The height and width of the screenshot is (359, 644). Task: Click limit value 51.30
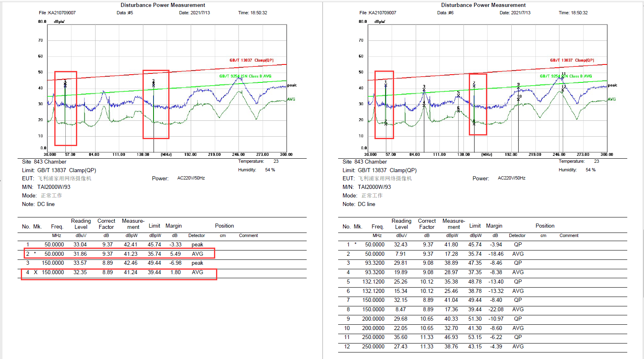coord(475,319)
